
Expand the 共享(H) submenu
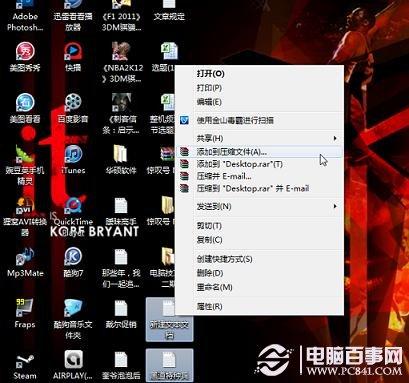[x=259, y=138]
